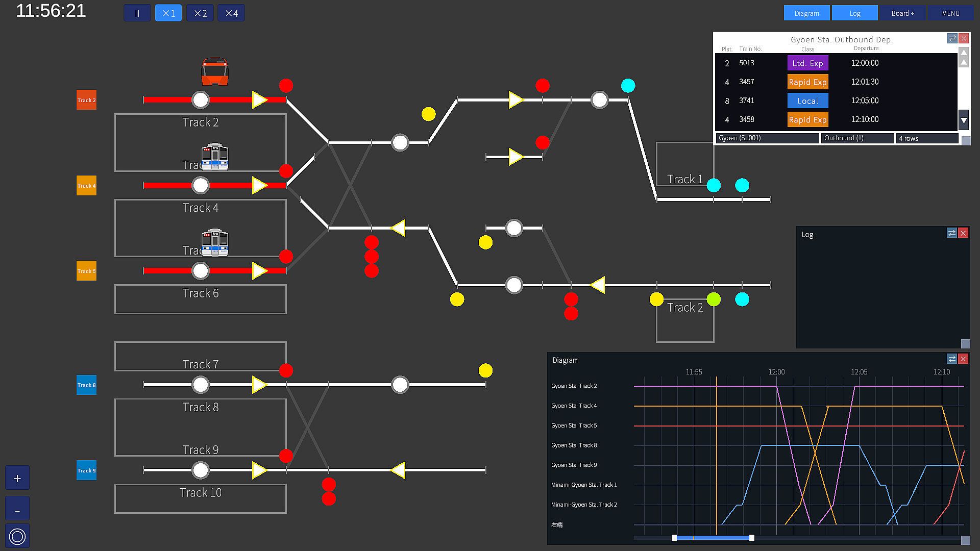Click the red signal at Track 8 exit
Viewport: 980px width, 551px height.
pos(286,370)
